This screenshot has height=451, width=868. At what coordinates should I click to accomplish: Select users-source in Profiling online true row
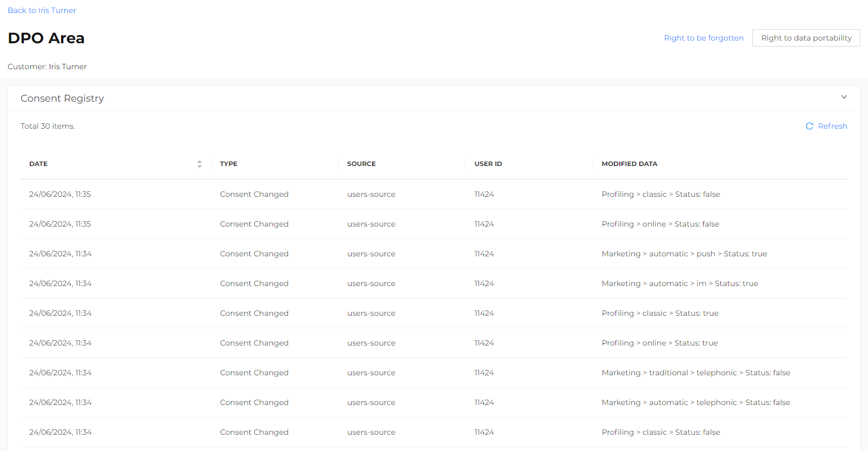point(371,343)
